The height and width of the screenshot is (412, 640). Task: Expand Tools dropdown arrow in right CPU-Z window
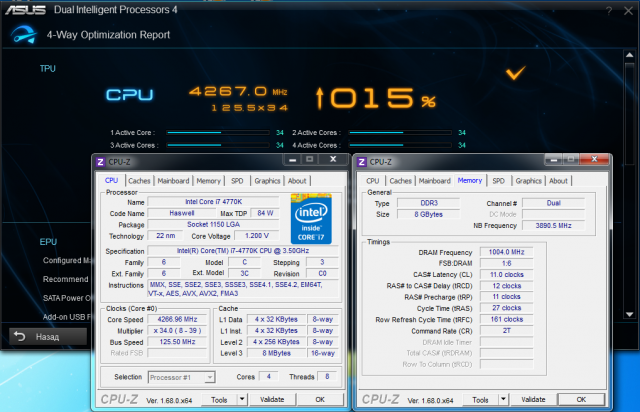click(x=503, y=399)
